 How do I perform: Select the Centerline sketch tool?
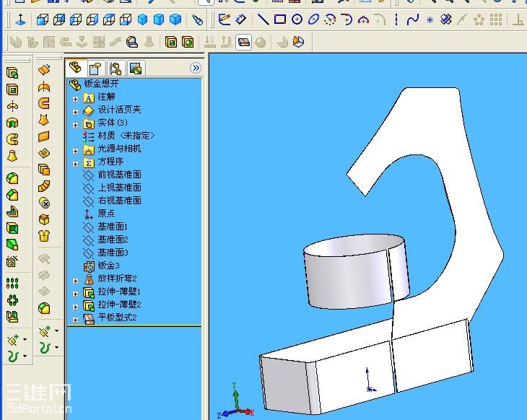pos(396,19)
